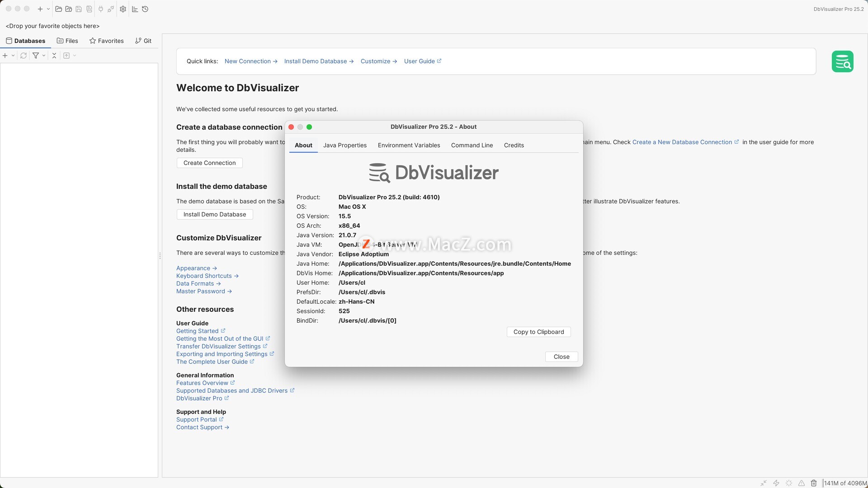The height and width of the screenshot is (488, 868).
Task: Switch to the Environment Variables tab
Action: [409, 145]
